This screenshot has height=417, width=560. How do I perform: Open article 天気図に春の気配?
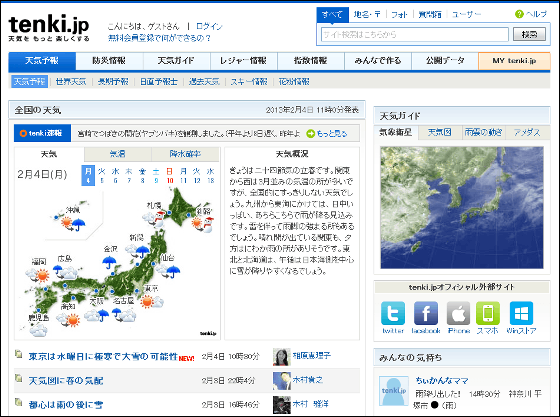(66, 381)
